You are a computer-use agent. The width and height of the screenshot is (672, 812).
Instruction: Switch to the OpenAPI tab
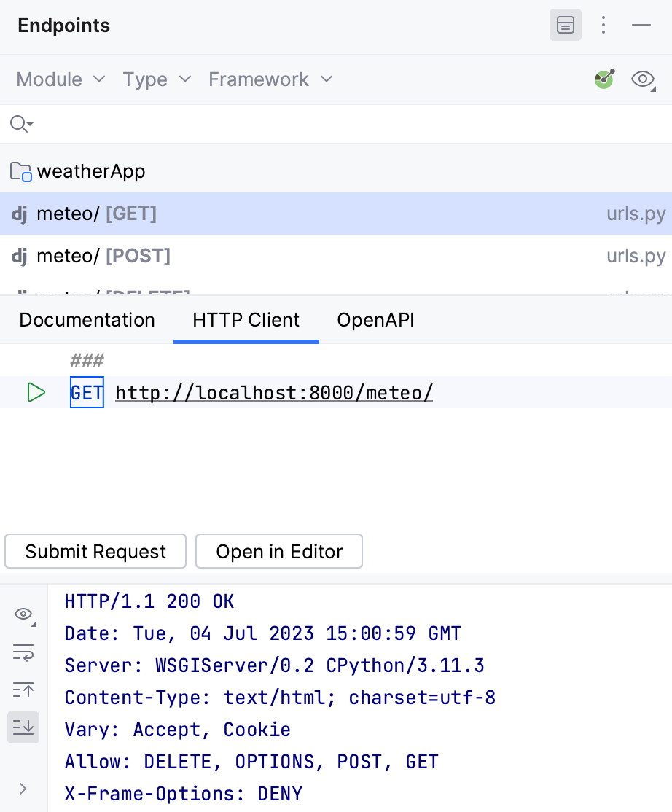click(x=376, y=320)
